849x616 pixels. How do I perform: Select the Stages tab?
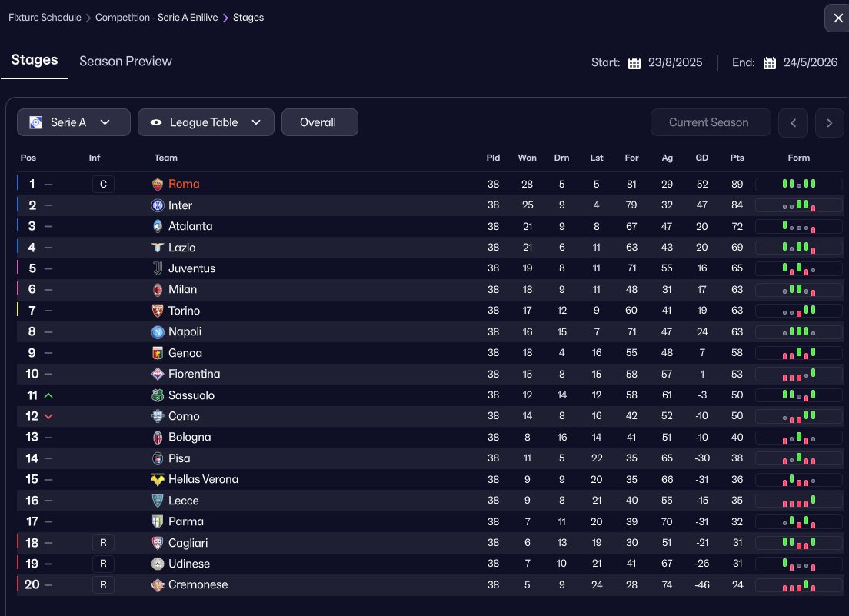(x=35, y=60)
